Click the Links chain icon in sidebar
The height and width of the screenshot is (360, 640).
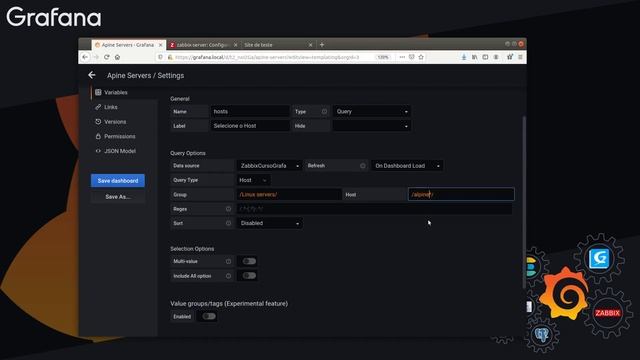(98, 107)
